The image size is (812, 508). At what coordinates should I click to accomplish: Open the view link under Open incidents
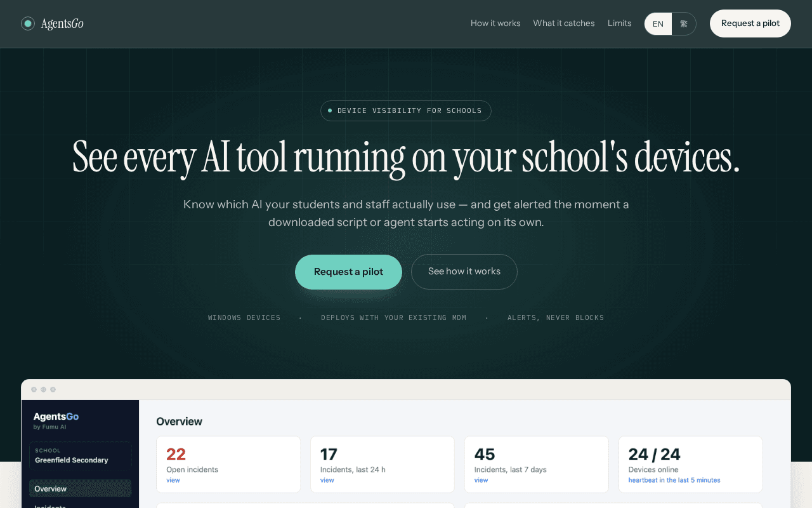tap(173, 480)
